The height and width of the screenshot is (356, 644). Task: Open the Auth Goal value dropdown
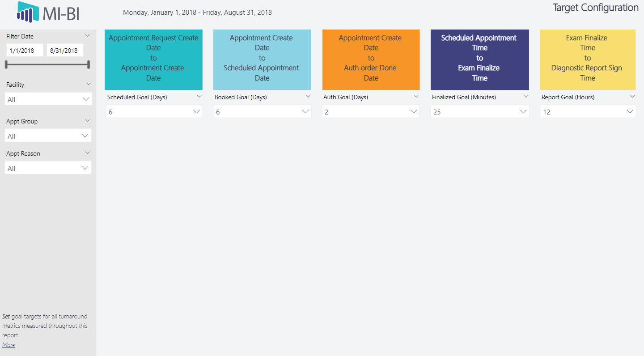(371, 112)
